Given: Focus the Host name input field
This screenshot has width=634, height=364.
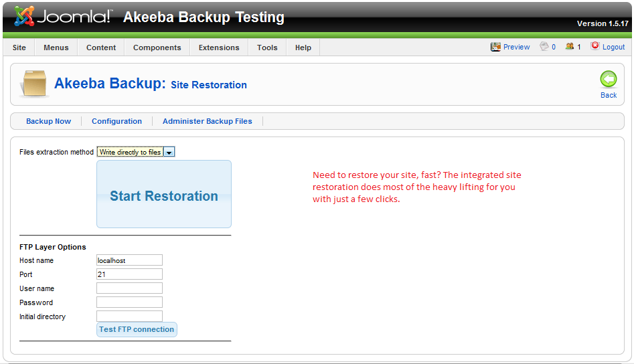Looking at the screenshot, I should point(129,260).
